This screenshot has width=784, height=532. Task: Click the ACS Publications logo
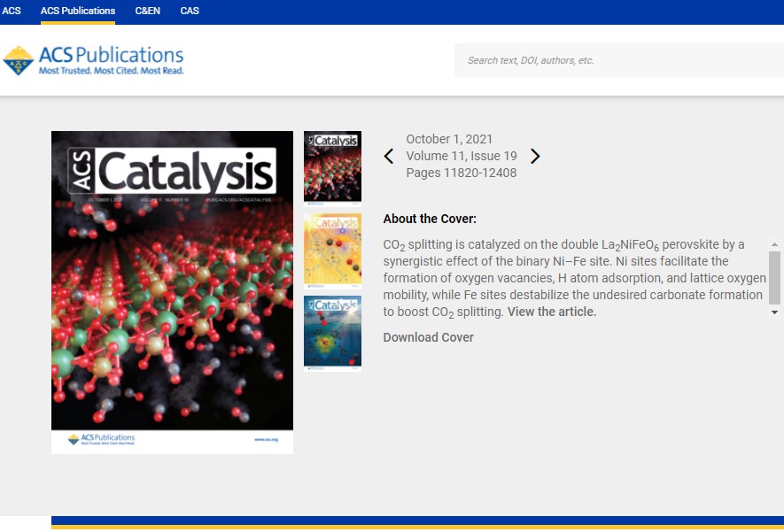click(x=94, y=60)
